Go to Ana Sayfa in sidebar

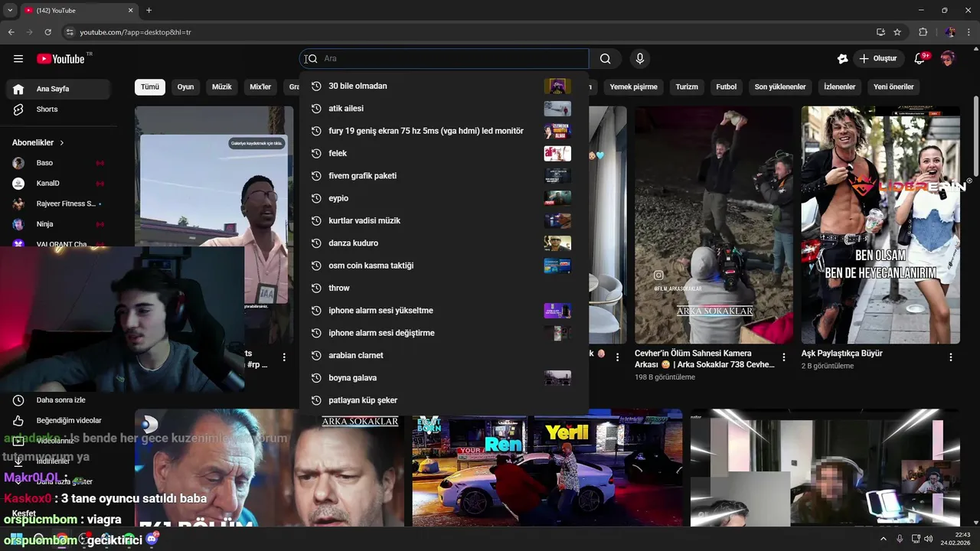tap(58, 89)
